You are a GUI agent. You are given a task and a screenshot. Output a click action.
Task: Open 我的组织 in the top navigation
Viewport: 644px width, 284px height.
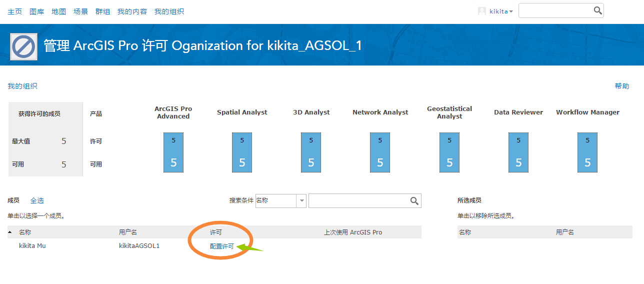pyautogui.click(x=169, y=11)
